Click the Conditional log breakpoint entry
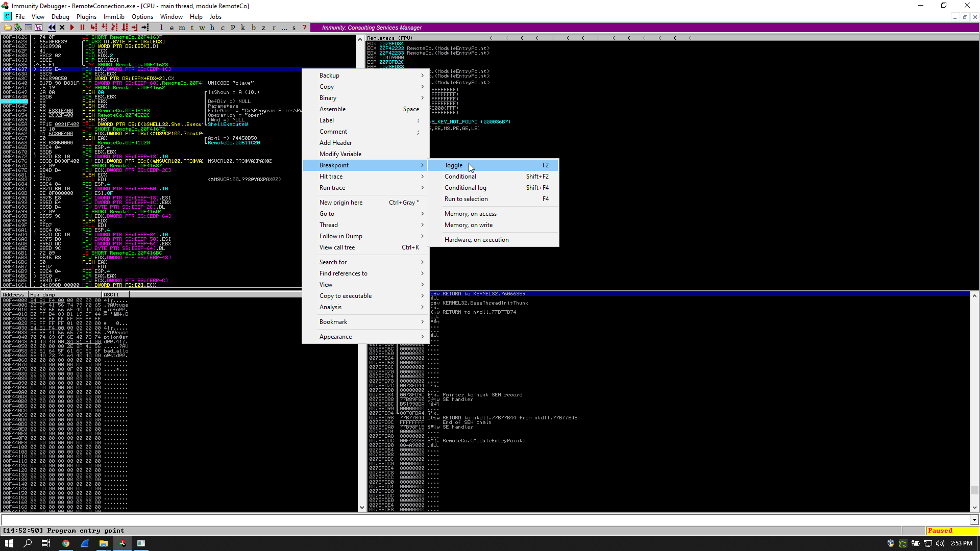 [465, 188]
